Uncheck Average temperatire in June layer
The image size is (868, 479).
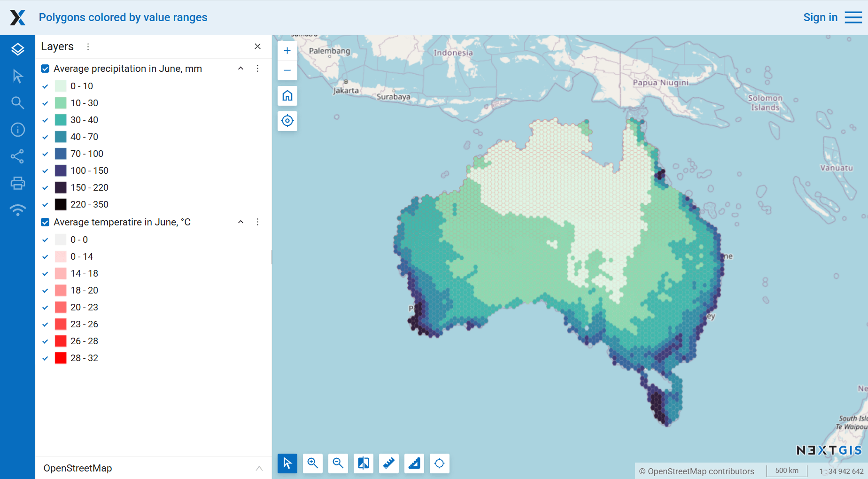point(45,222)
